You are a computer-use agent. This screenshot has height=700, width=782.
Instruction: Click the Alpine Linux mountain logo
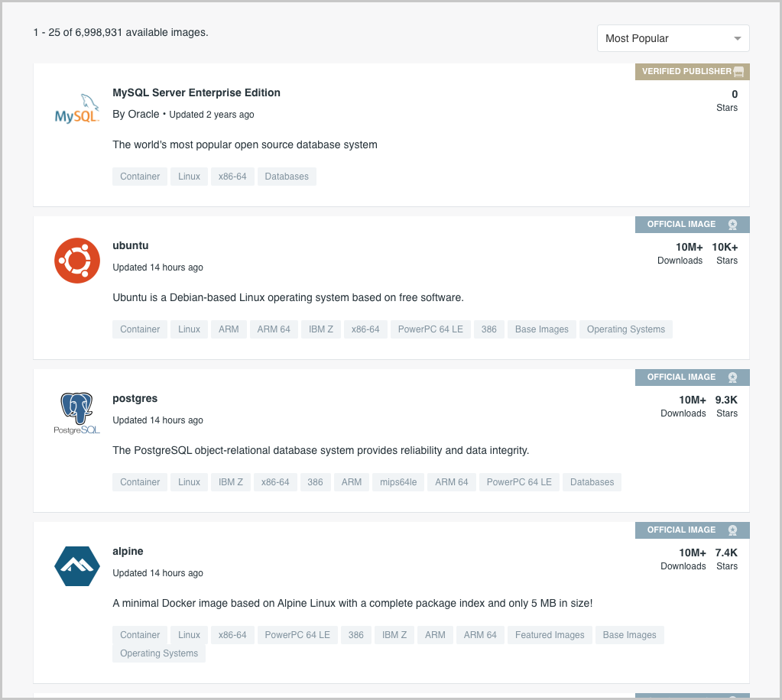coord(76,566)
